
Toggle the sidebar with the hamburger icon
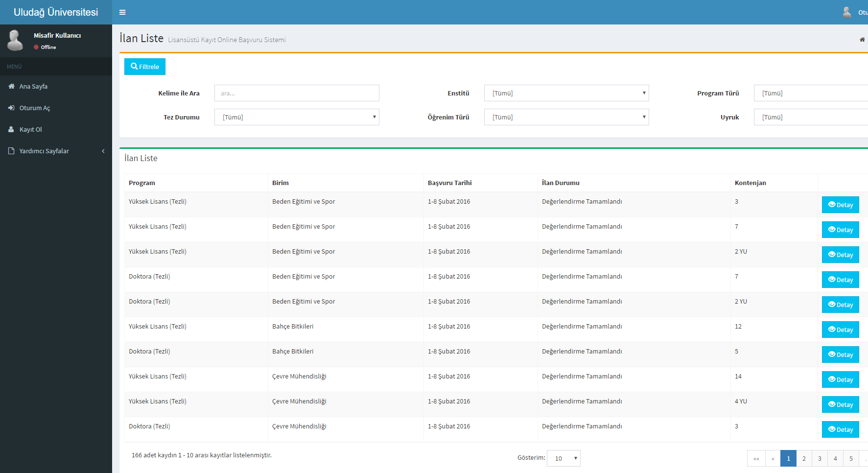point(122,12)
